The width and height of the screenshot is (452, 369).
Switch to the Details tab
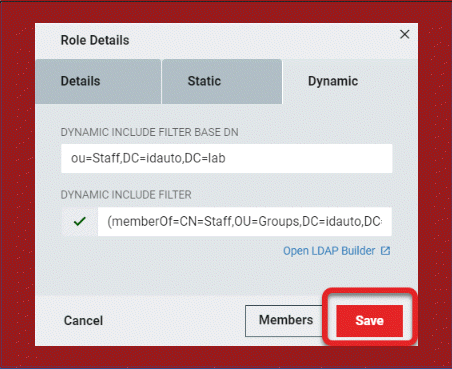pos(98,81)
